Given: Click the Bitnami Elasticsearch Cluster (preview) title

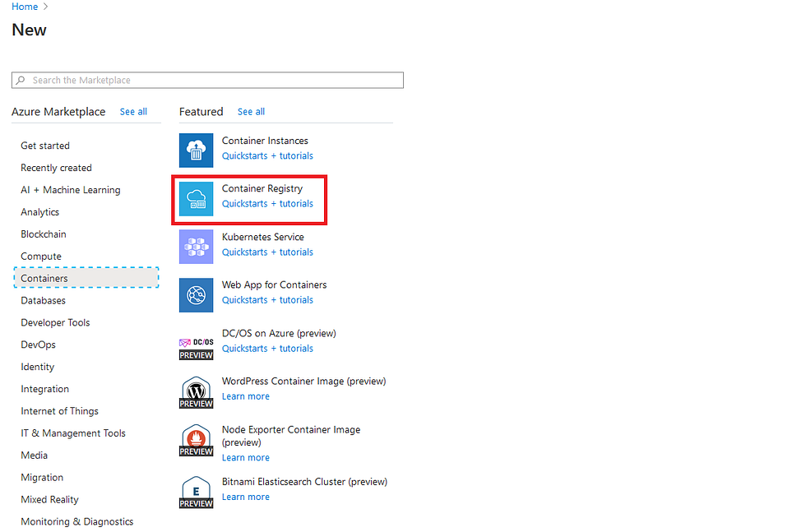Looking at the screenshot, I should [304, 482].
